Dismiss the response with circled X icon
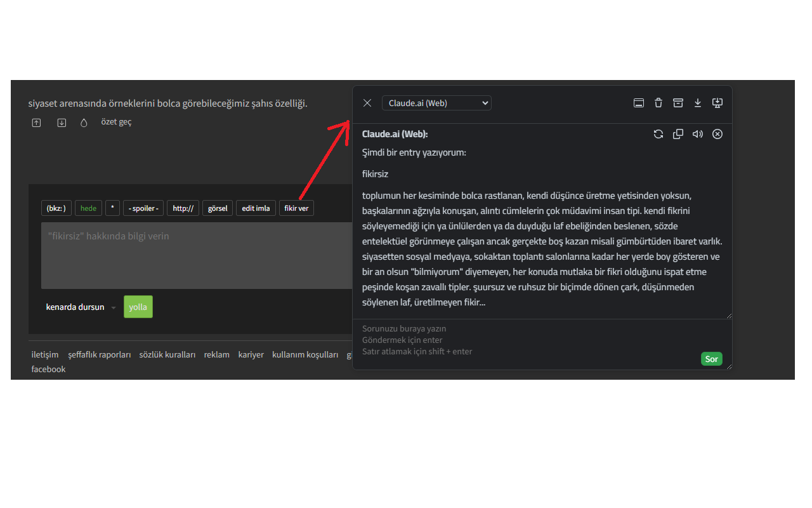The image size is (812, 508). [717, 134]
